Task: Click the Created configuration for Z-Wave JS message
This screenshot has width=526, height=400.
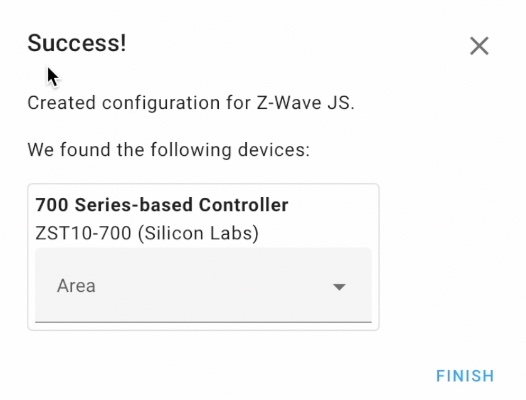Action: [x=191, y=103]
